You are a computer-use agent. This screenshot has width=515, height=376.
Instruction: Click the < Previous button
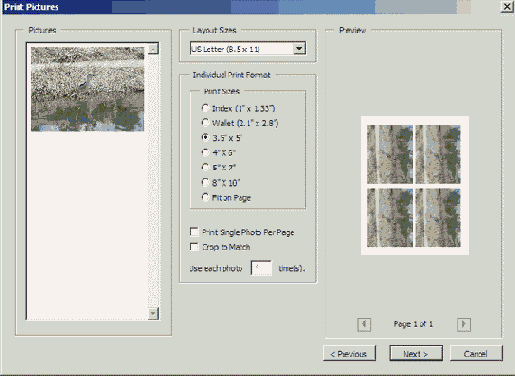349,353
